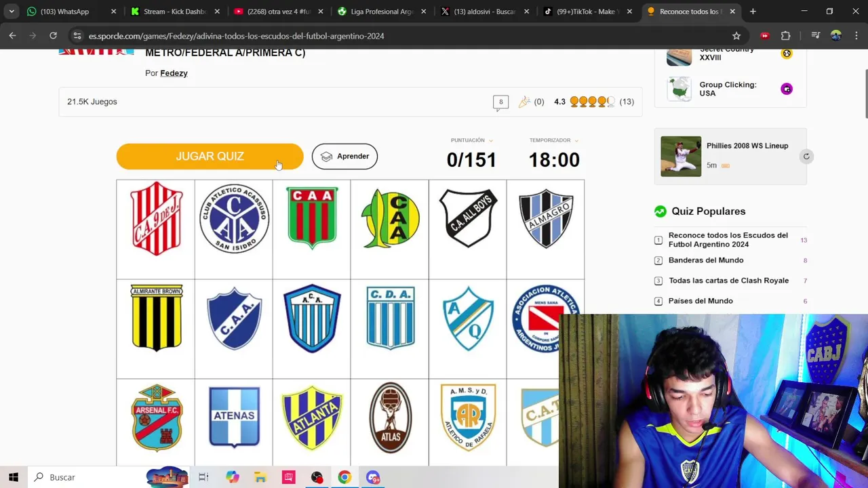This screenshot has width=868, height=488.
Task: Bookmark this page with star icon
Action: tap(736, 36)
